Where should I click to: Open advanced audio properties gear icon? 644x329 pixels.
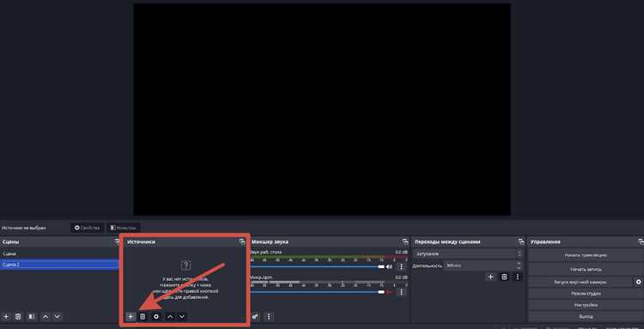click(x=256, y=317)
